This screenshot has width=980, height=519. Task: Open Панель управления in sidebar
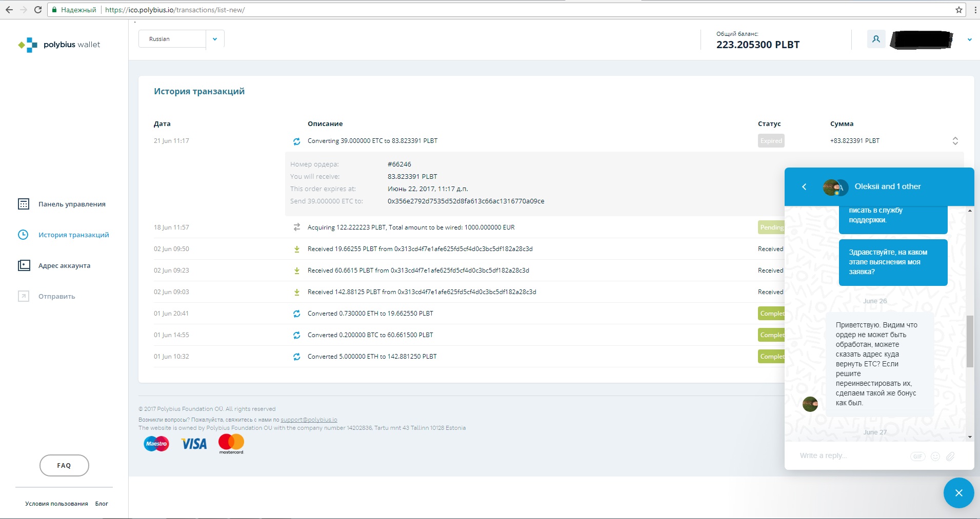pyautogui.click(x=71, y=204)
